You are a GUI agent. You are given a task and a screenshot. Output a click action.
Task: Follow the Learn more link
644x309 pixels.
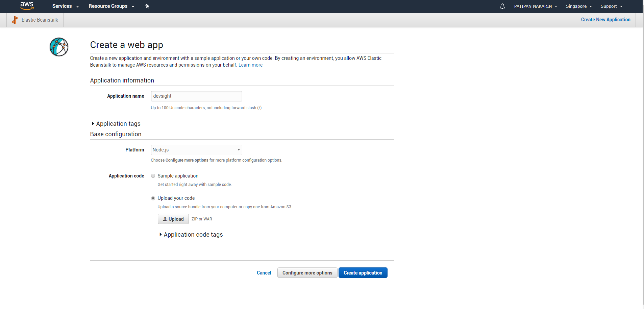pos(250,65)
